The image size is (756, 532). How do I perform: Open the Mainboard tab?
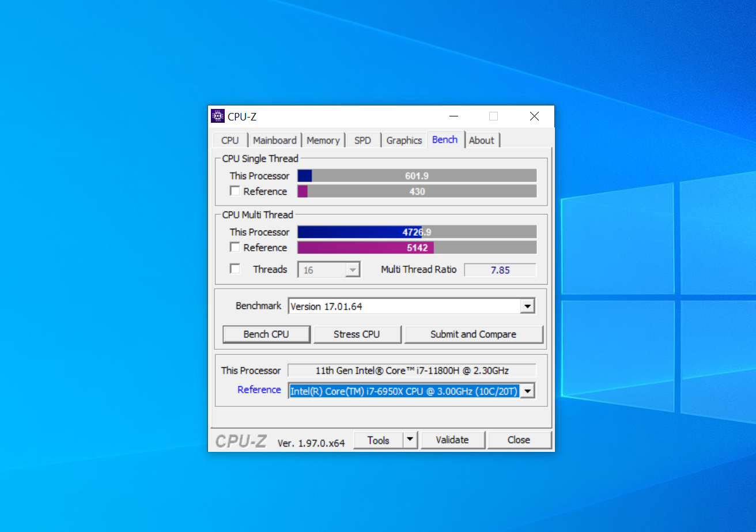click(275, 140)
